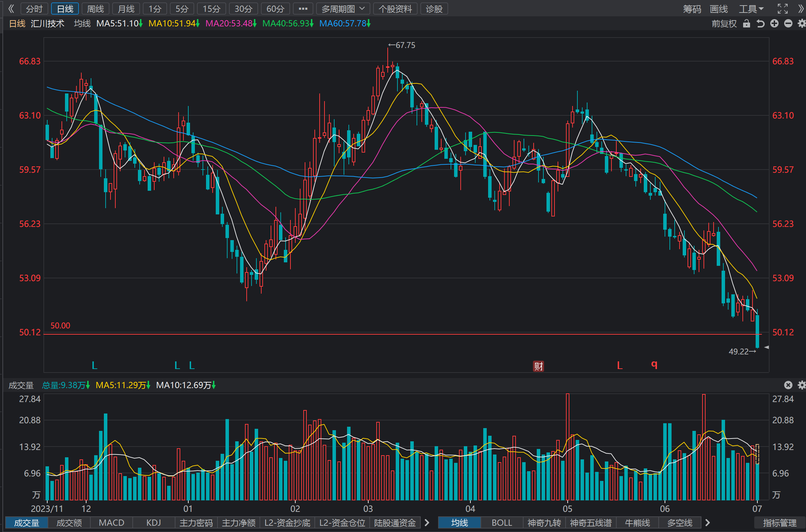
Task: Zoom in with the plus circle icon
Action: tap(774, 24)
